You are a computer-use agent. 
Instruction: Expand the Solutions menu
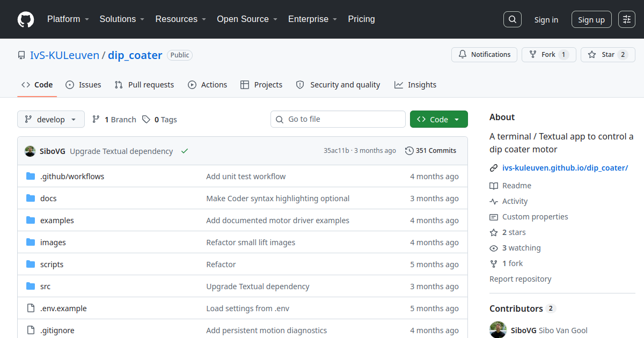coord(122,19)
